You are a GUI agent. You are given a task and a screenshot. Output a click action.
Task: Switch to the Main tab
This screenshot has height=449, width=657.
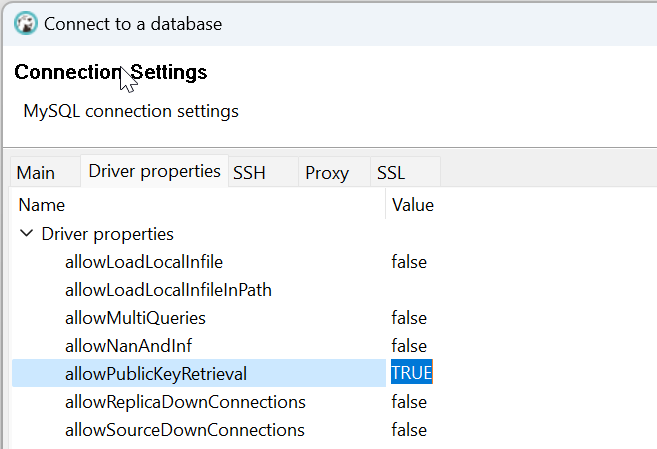click(x=36, y=173)
